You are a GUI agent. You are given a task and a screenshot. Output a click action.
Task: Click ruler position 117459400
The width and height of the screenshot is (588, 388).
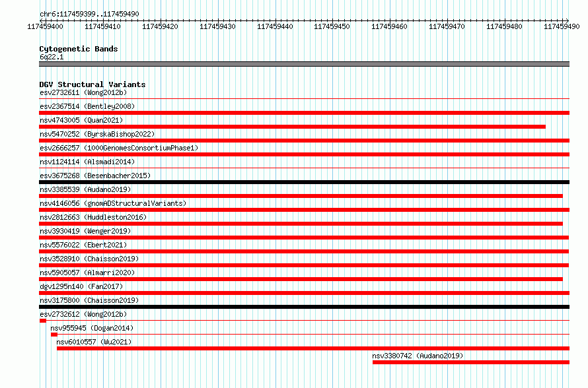tap(45, 26)
